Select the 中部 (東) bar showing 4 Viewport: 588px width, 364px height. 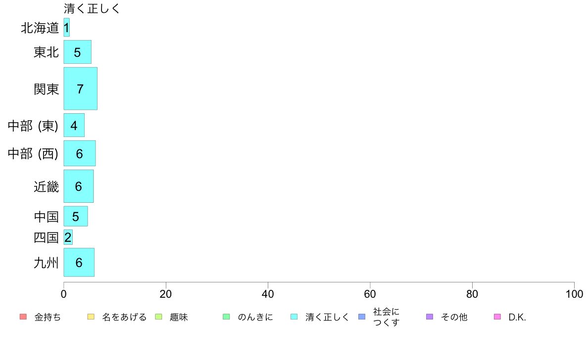tap(74, 125)
